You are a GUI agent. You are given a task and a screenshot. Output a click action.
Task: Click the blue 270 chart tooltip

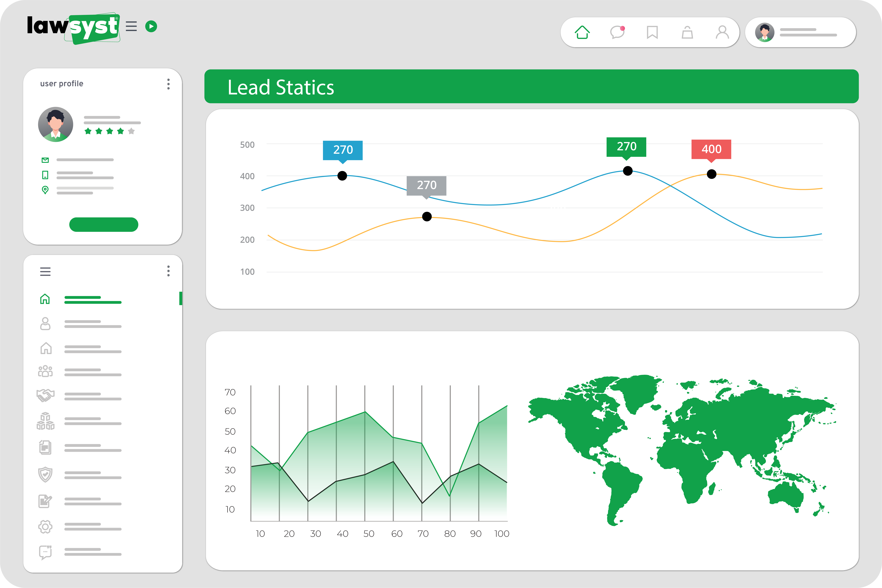[x=343, y=151]
